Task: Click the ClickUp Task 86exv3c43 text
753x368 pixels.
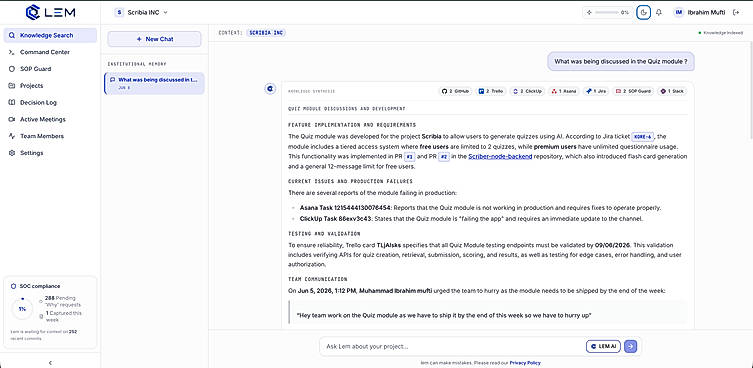Action: (336, 219)
